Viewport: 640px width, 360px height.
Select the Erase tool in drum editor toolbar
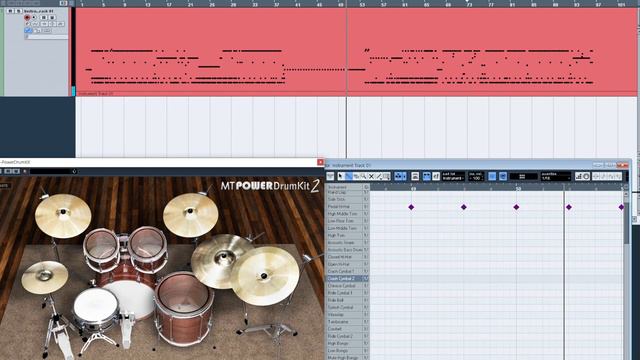(356, 176)
